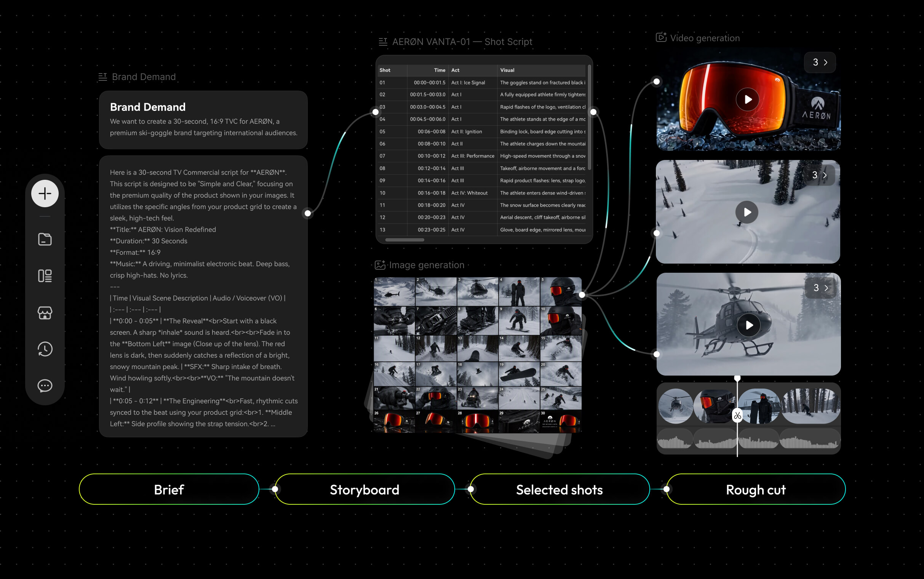Click the image generation output connector dot

pos(582,294)
